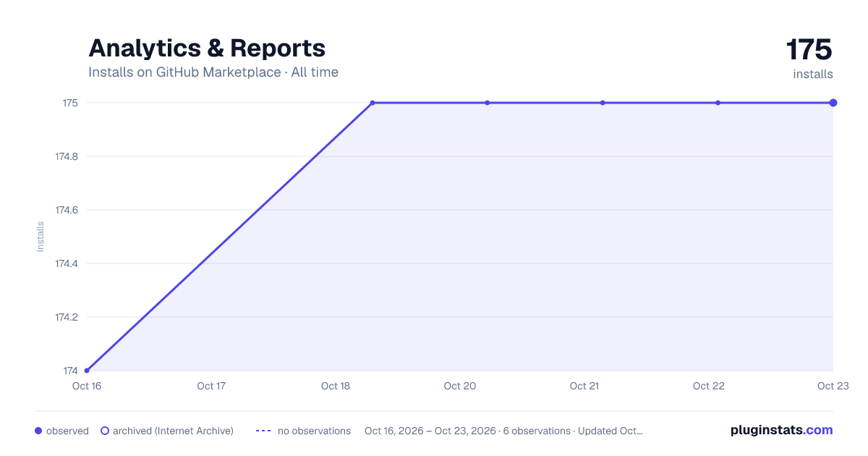Click the filled 'observed' legend dot

38,431
